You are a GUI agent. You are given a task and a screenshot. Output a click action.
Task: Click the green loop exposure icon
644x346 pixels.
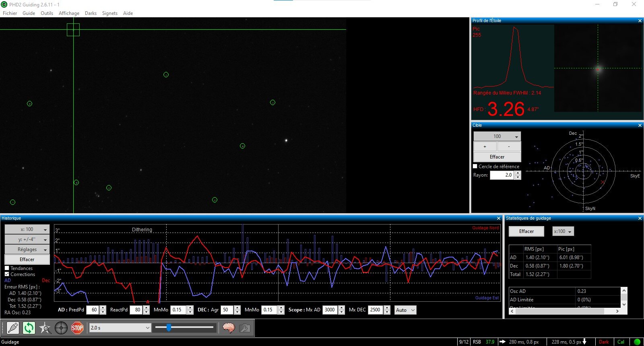click(x=29, y=328)
